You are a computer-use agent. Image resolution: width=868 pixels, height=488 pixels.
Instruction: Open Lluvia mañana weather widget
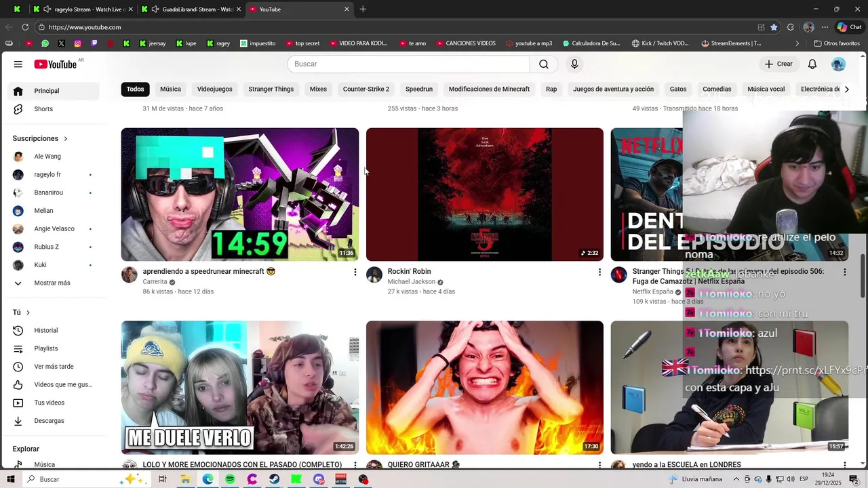696,479
